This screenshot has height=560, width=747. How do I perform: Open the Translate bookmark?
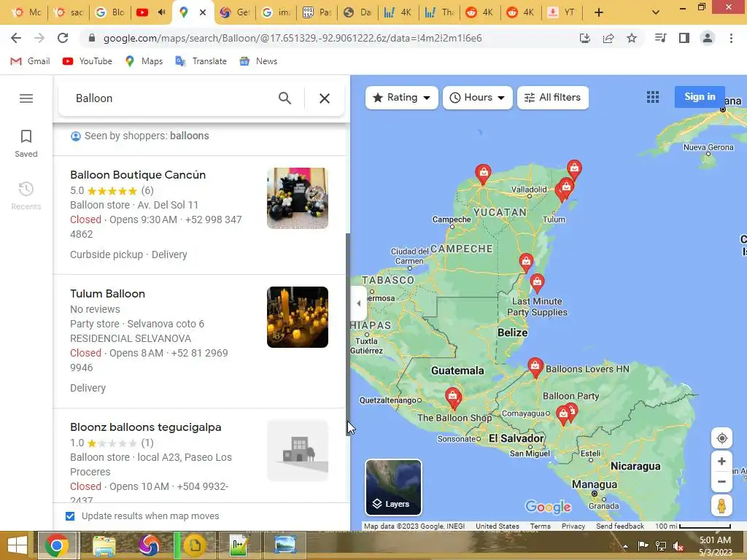click(201, 61)
